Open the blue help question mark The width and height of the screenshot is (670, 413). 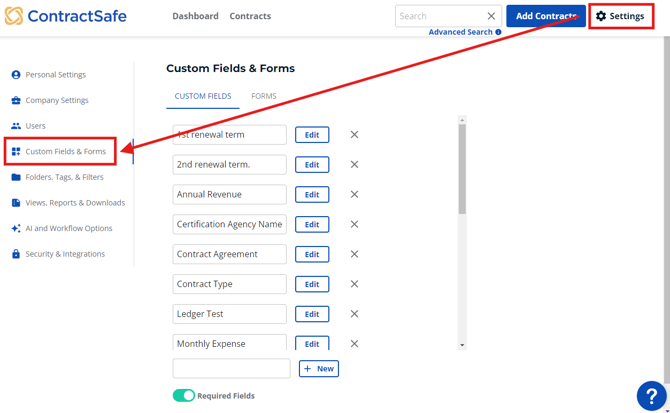coord(650,396)
